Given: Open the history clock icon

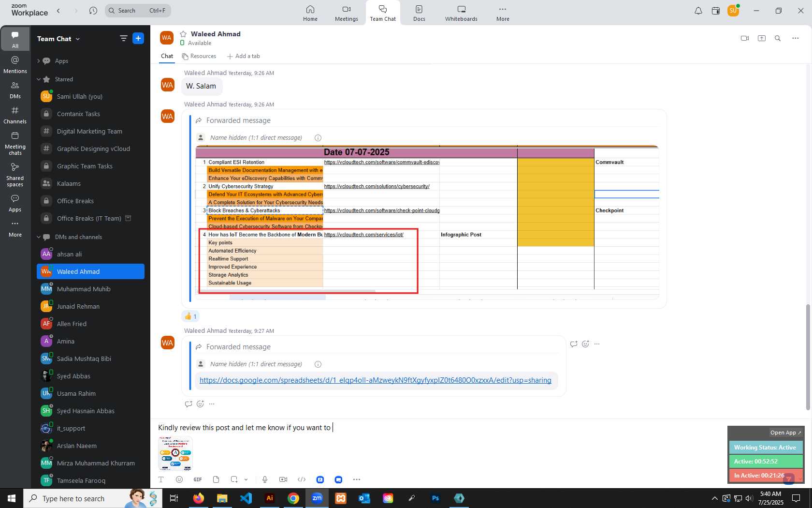Looking at the screenshot, I should 93,11.
